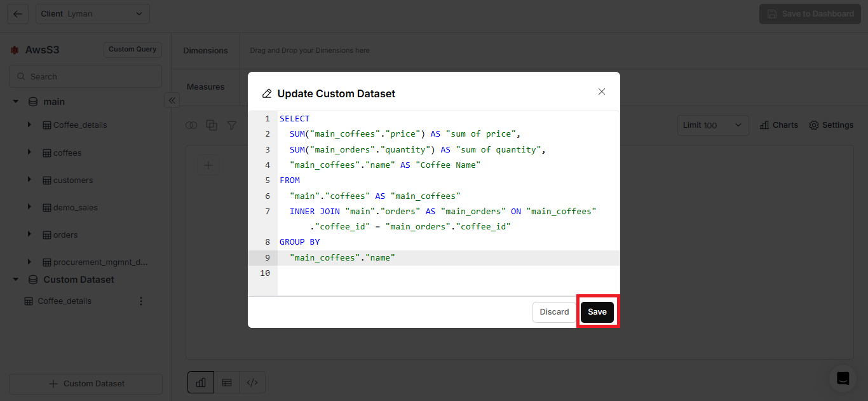Open the Client Lyman dropdown

tap(93, 14)
